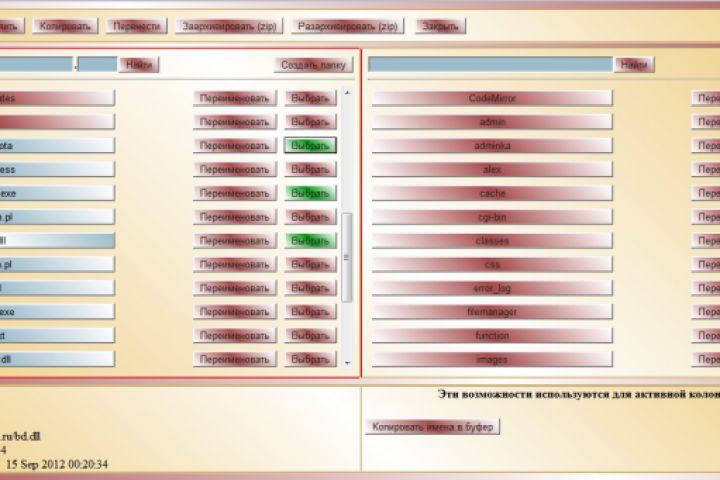Click the date text '15 Sep 2012 00:20:34'
The height and width of the screenshot is (480, 720).
(57, 464)
